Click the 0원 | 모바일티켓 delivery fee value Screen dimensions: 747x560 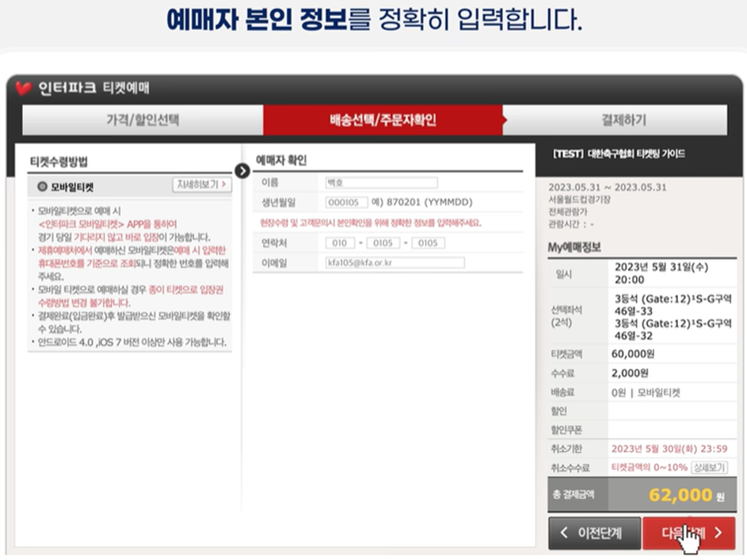(646, 392)
